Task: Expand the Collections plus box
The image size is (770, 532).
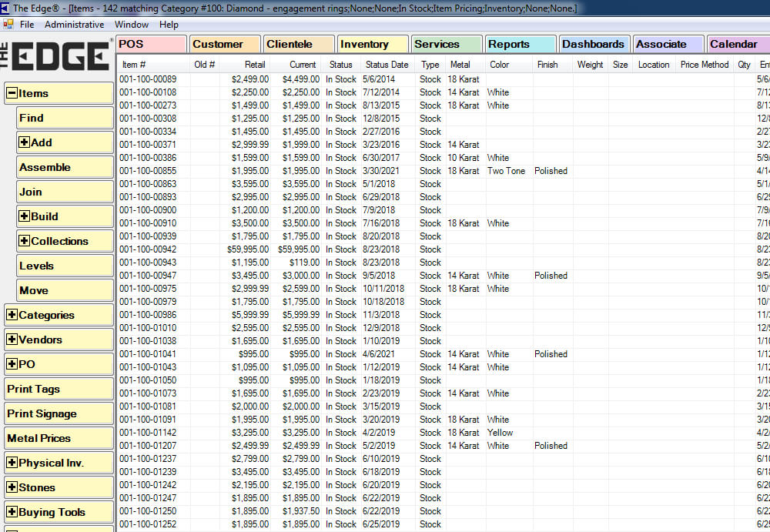Action: (x=24, y=241)
